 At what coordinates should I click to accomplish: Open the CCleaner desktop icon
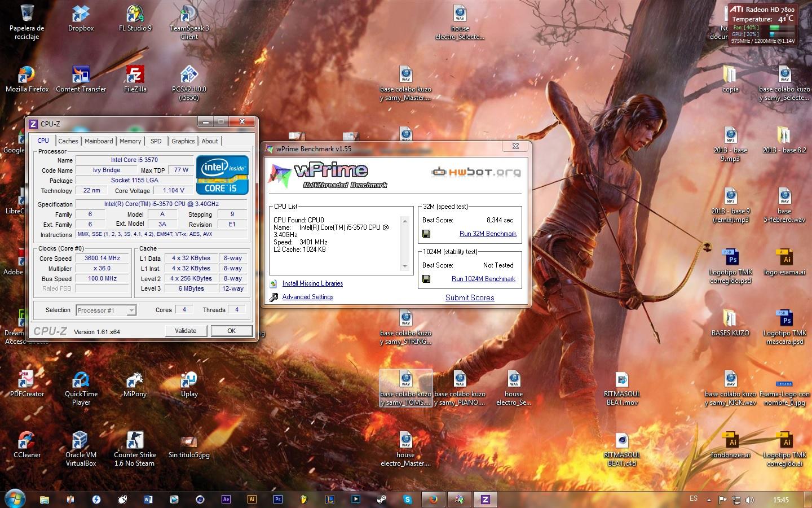click(27, 445)
